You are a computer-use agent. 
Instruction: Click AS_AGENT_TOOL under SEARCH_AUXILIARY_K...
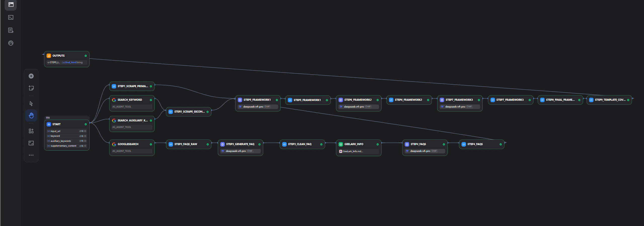point(132,127)
